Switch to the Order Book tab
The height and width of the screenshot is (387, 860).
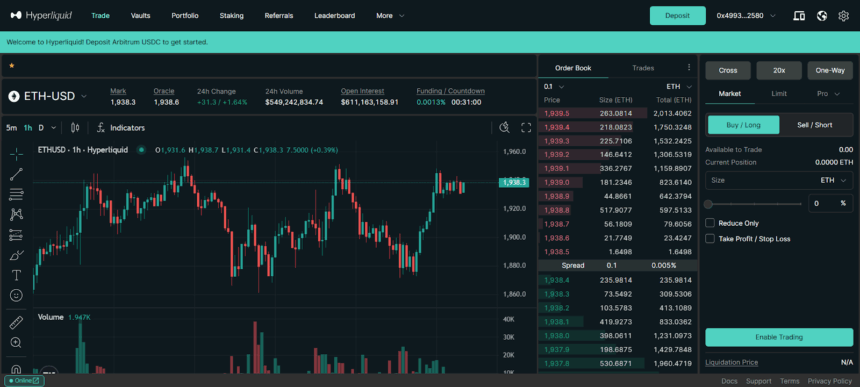[x=573, y=68]
